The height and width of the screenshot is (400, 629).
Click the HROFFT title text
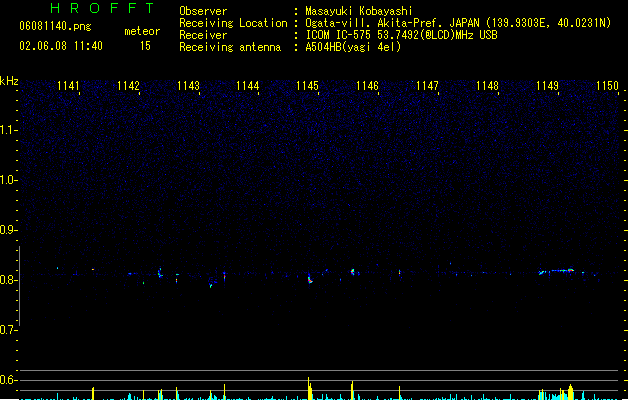(x=102, y=8)
